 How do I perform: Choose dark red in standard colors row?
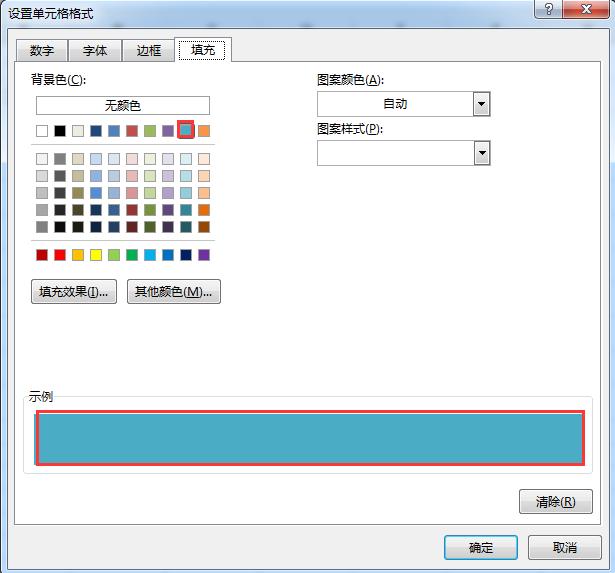click(x=42, y=255)
